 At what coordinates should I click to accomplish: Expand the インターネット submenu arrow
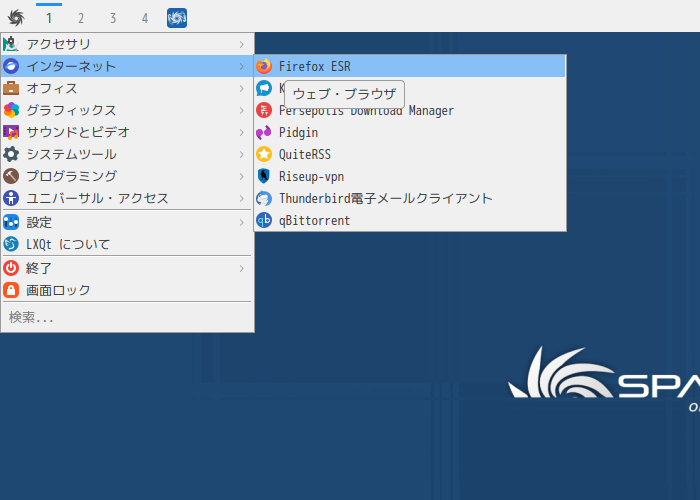(242, 66)
